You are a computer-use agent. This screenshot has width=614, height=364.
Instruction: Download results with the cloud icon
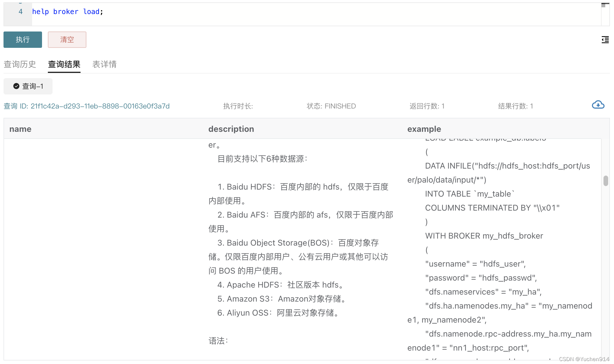pos(598,105)
